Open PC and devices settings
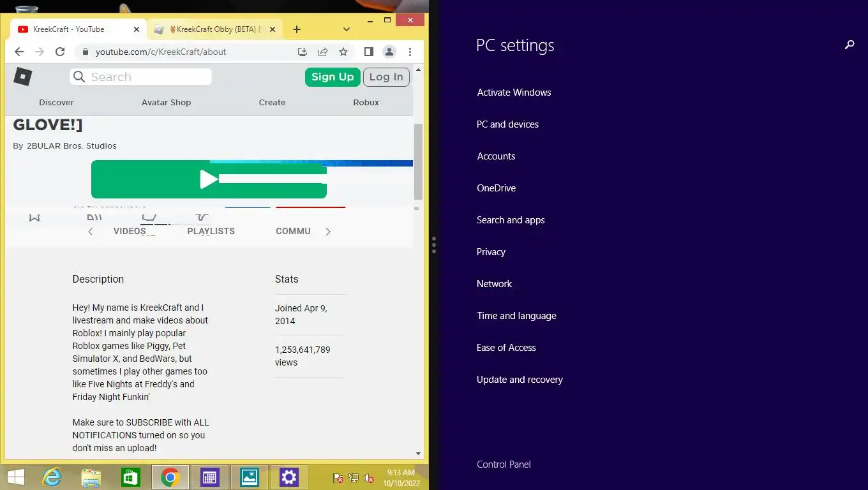868x490 pixels. [x=507, y=124]
